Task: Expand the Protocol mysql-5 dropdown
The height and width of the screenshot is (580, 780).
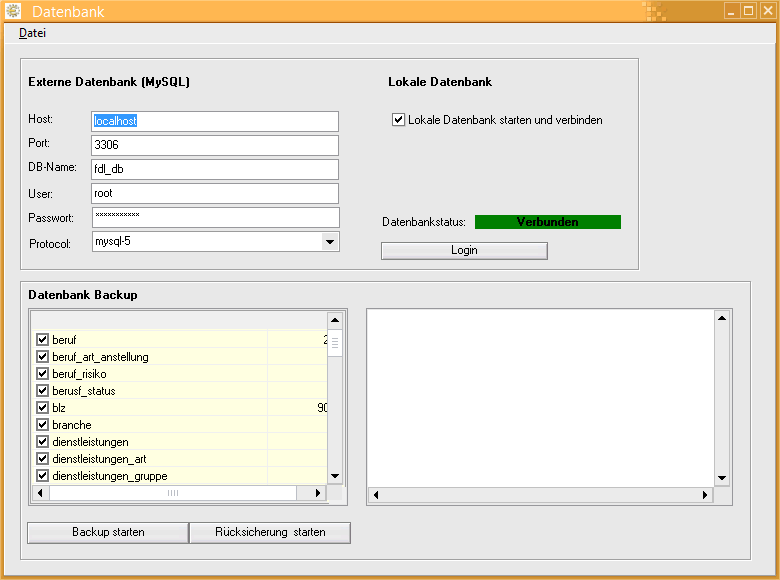Action: [329, 242]
